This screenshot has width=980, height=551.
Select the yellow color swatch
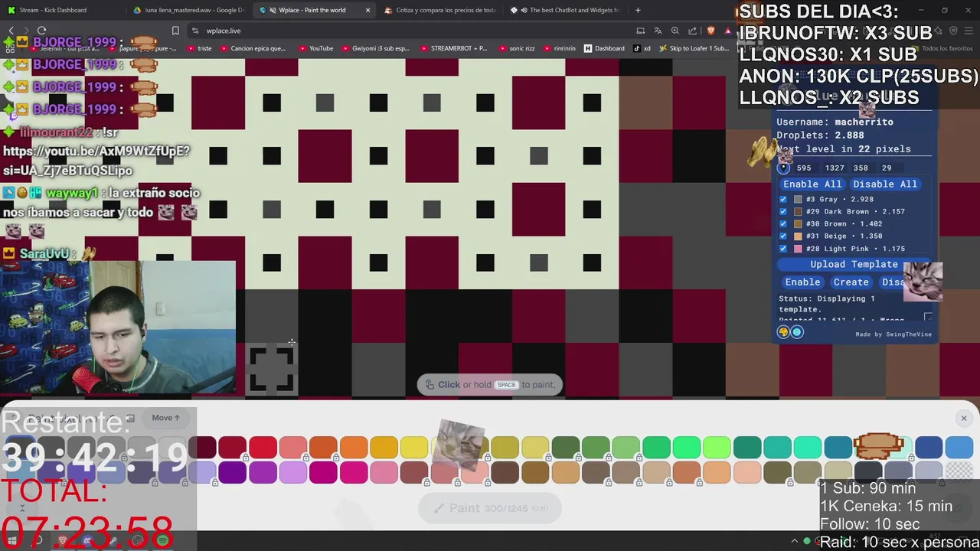pyautogui.click(x=414, y=446)
